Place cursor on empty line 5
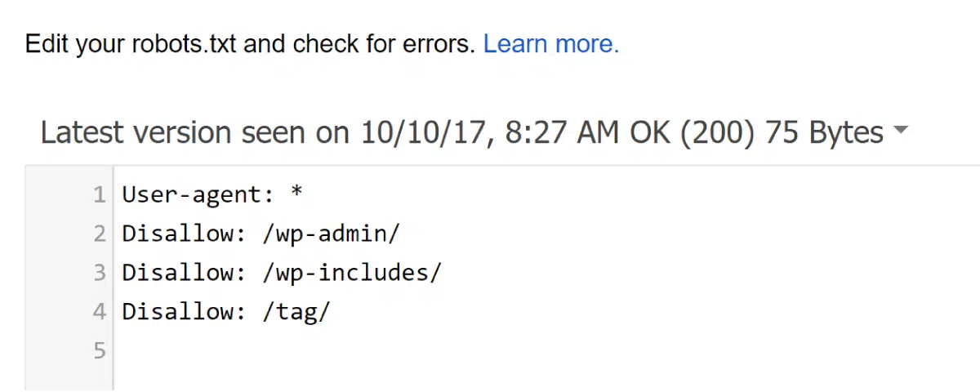 (x=327, y=350)
